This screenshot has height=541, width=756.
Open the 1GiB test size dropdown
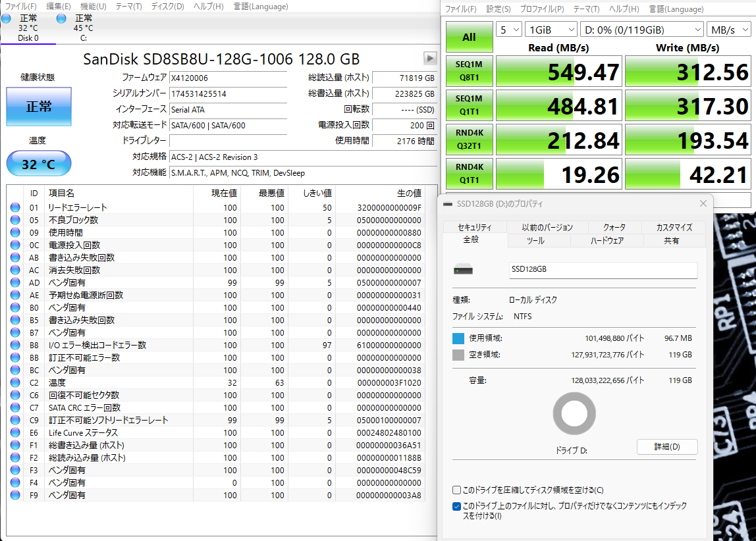tap(551, 30)
